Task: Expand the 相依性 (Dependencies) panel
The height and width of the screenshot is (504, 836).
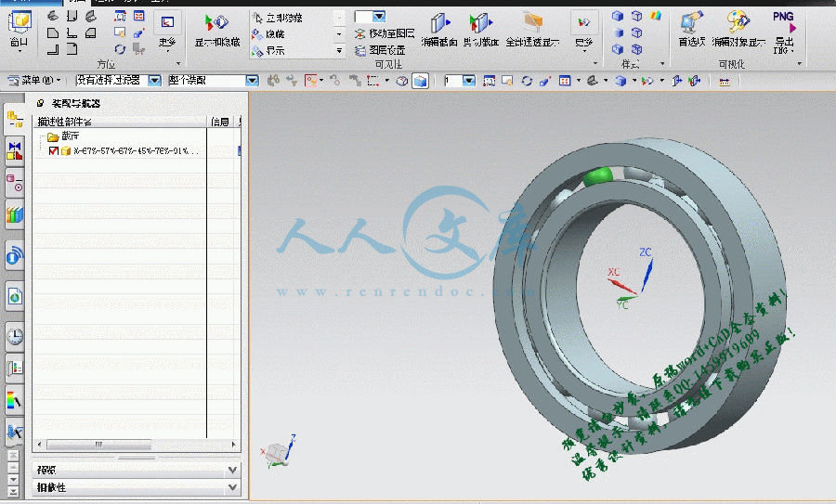Action: click(137, 487)
